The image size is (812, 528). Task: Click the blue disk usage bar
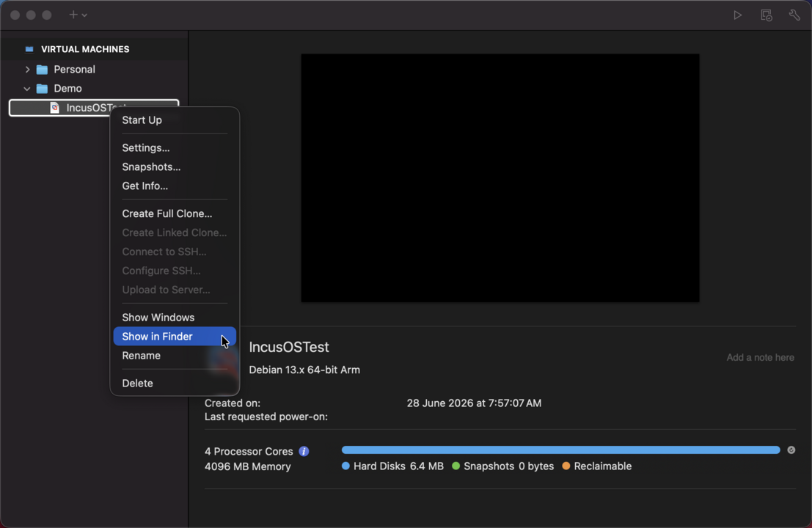561,450
